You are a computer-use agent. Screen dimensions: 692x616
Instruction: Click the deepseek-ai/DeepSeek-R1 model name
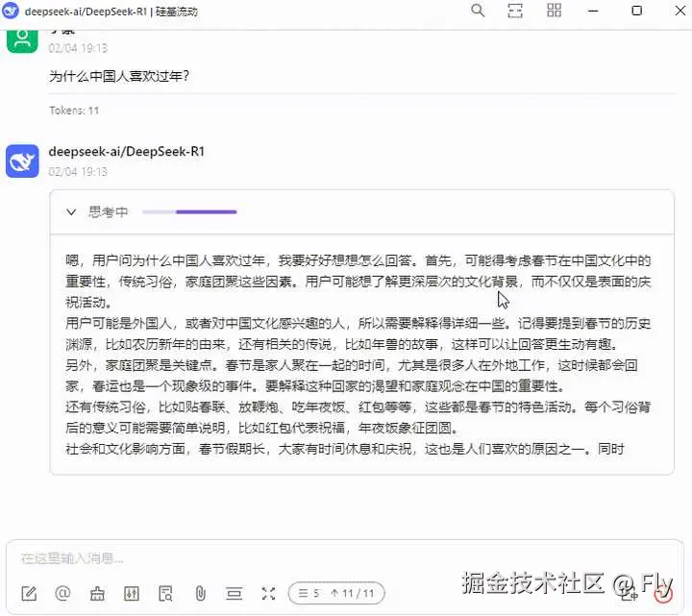127,152
